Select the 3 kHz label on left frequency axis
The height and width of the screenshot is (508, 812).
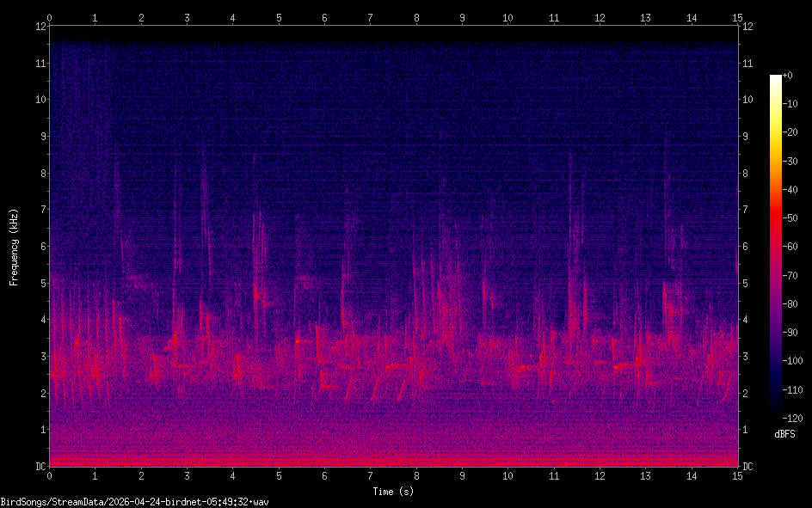pyautogui.click(x=41, y=357)
